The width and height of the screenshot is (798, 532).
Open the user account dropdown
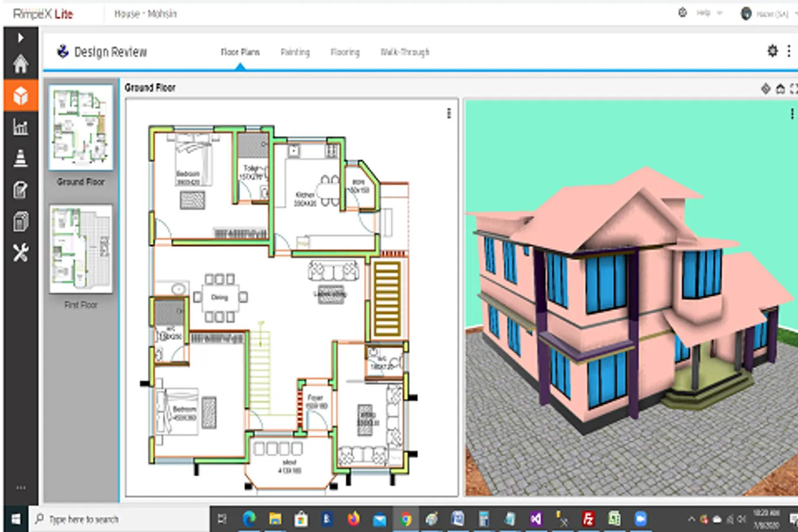[771, 14]
